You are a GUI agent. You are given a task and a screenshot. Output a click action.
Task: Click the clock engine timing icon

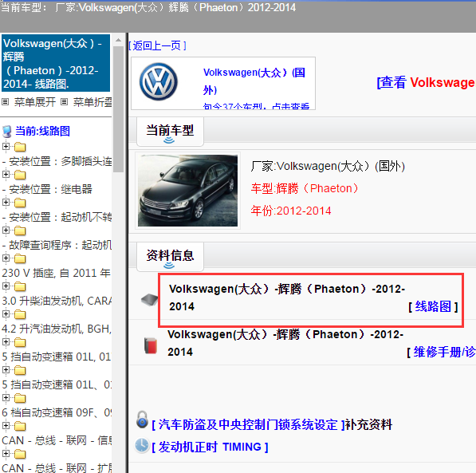tap(142, 445)
